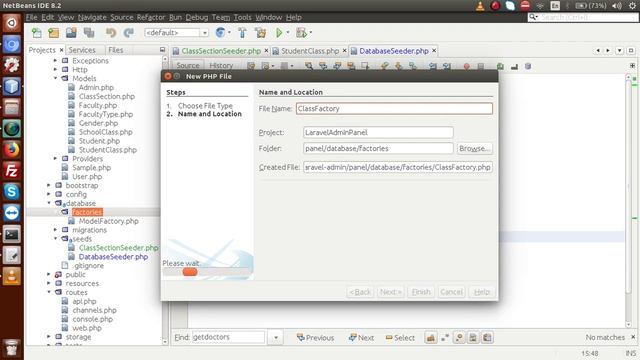The width and height of the screenshot is (640, 360).
Task: Click the Open Project toolbar icon
Action: 71,33
